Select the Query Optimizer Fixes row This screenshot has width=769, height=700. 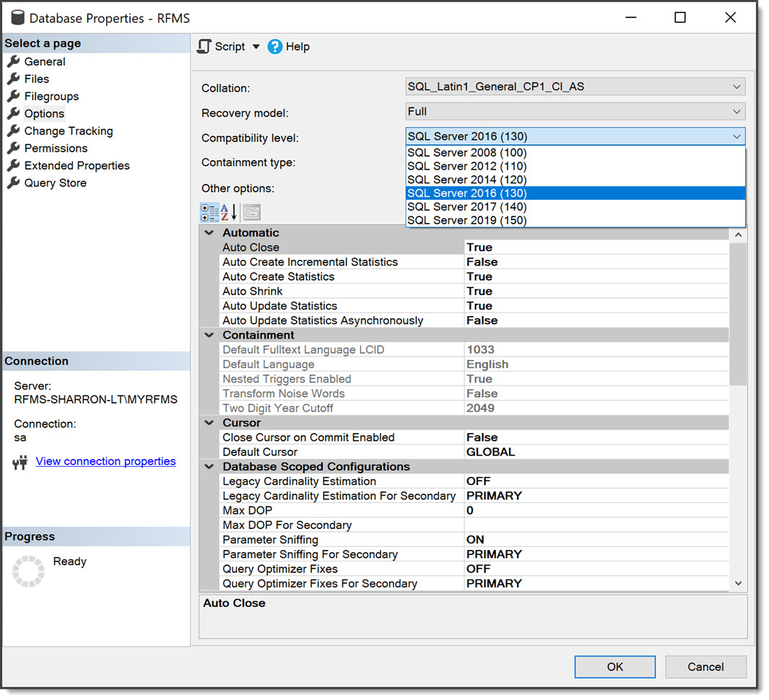474,569
